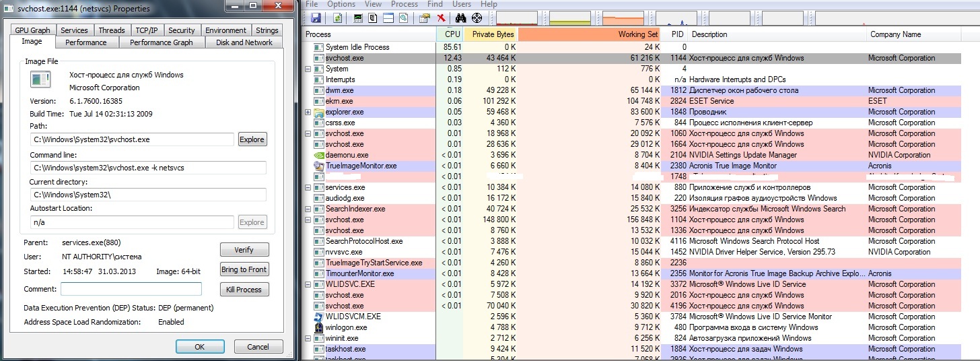The image size is (980, 361).
Task: Switch to the Performance tab
Action: click(86, 42)
